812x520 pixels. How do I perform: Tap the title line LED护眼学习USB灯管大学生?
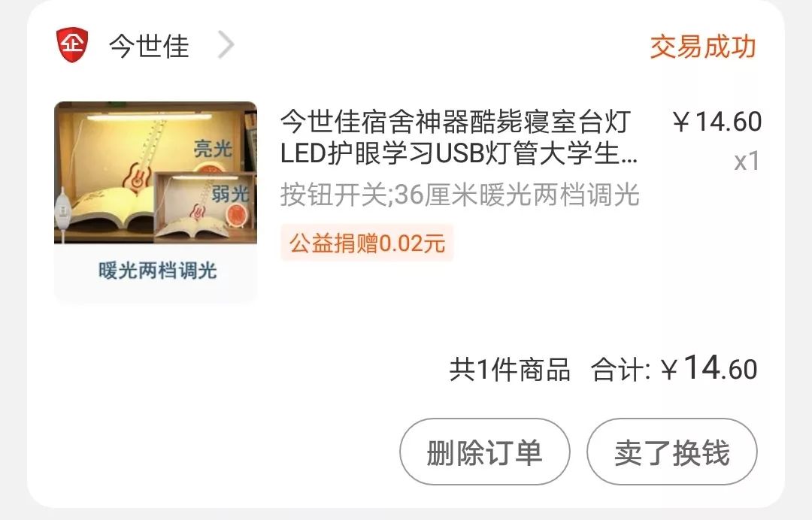[459, 154]
